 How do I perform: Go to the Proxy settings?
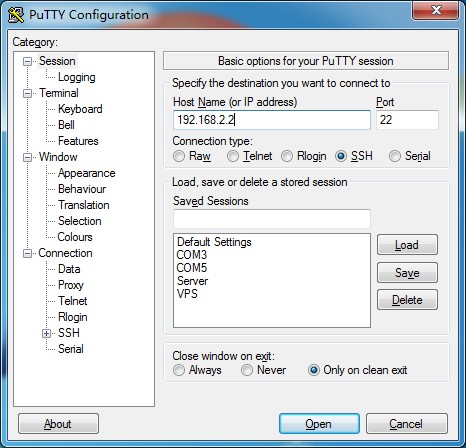coord(71,285)
